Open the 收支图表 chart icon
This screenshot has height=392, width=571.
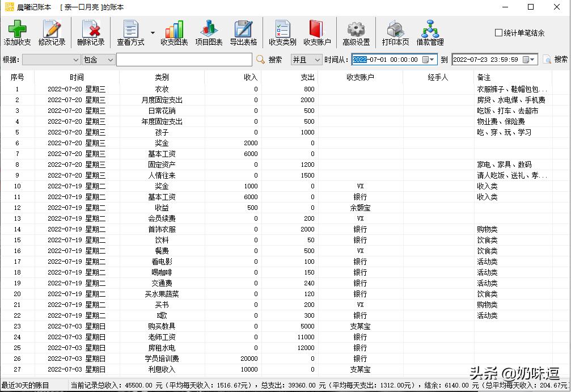pos(174,32)
